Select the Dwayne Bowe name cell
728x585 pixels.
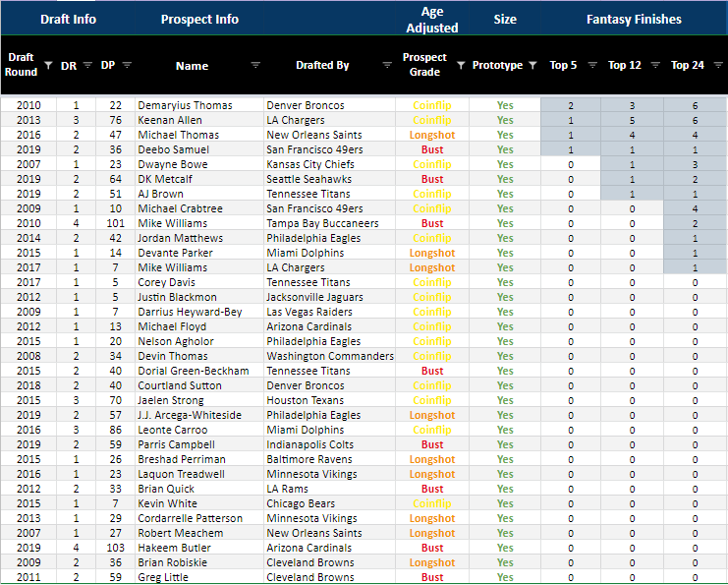[199, 164]
